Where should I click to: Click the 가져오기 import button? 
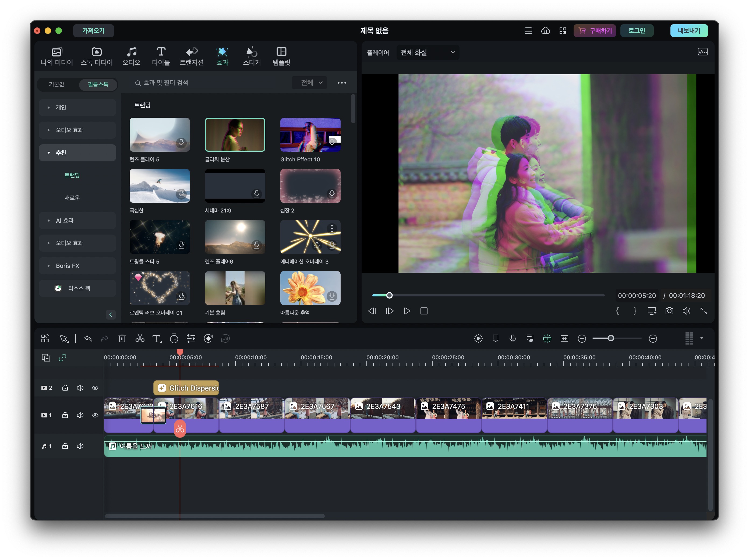(x=93, y=30)
